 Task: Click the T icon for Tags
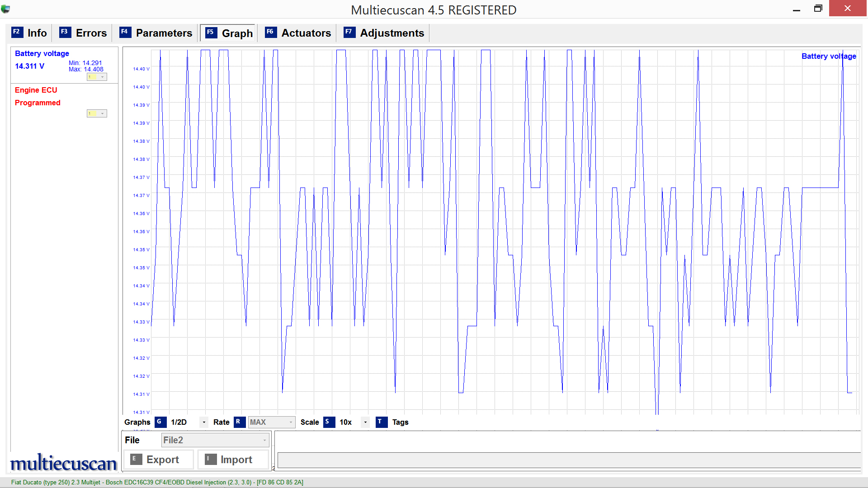(x=381, y=422)
